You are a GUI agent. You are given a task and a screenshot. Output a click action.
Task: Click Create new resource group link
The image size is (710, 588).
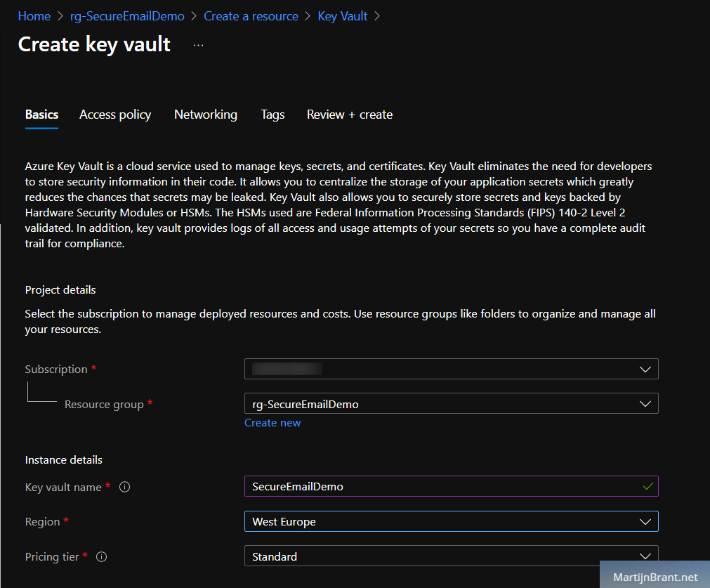pos(272,423)
